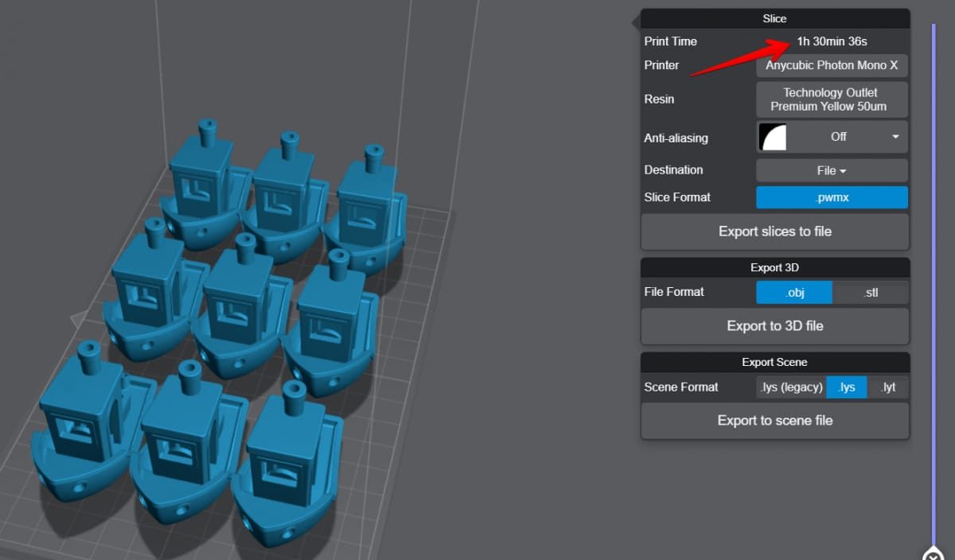955x560 pixels.
Task: Click the Export Scene panel header
Action: tap(775, 362)
